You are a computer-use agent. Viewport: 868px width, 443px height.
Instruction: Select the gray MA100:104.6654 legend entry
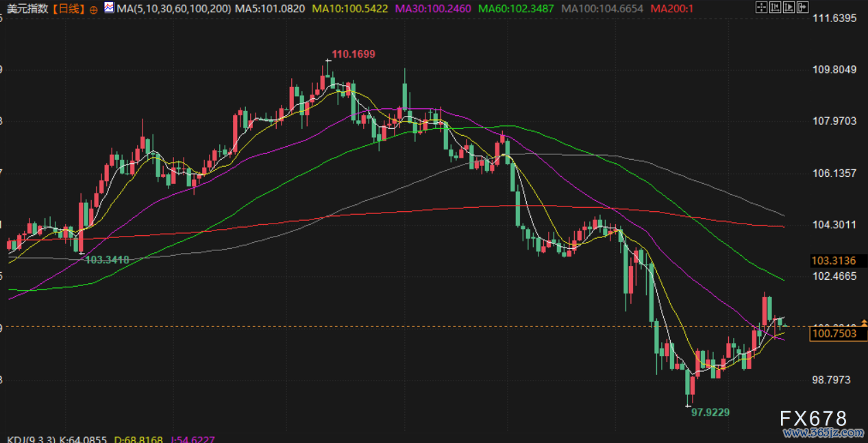click(x=603, y=9)
